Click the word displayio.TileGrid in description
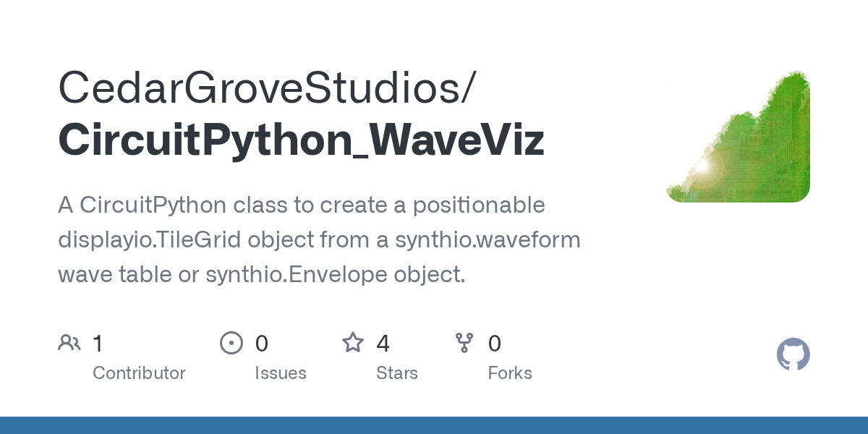This screenshot has width=868, height=434. [x=150, y=240]
